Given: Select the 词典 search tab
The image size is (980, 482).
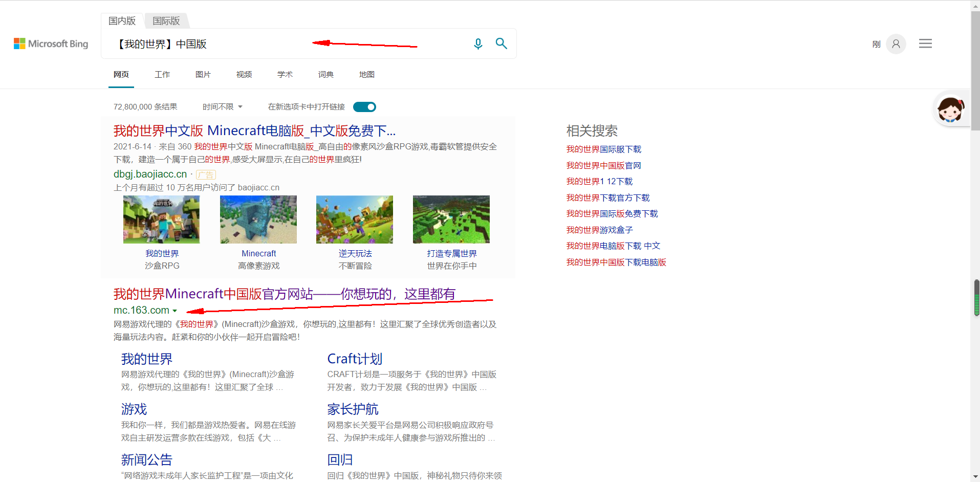Looking at the screenshot, I should [326, 75].
